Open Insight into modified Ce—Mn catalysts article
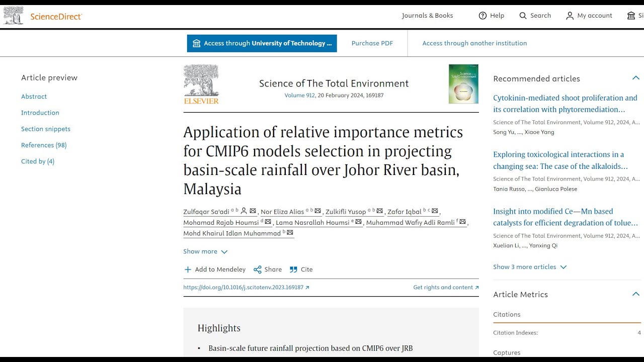 [x=566, y=217]
